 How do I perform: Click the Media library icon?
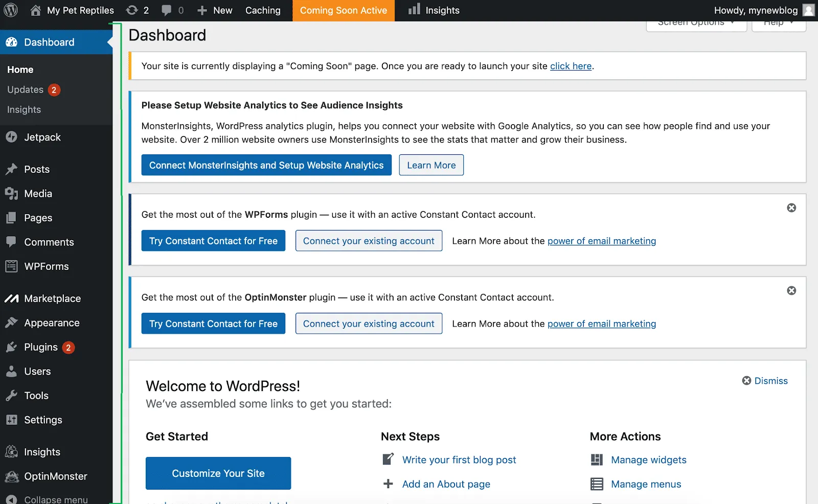coord(12,193)
